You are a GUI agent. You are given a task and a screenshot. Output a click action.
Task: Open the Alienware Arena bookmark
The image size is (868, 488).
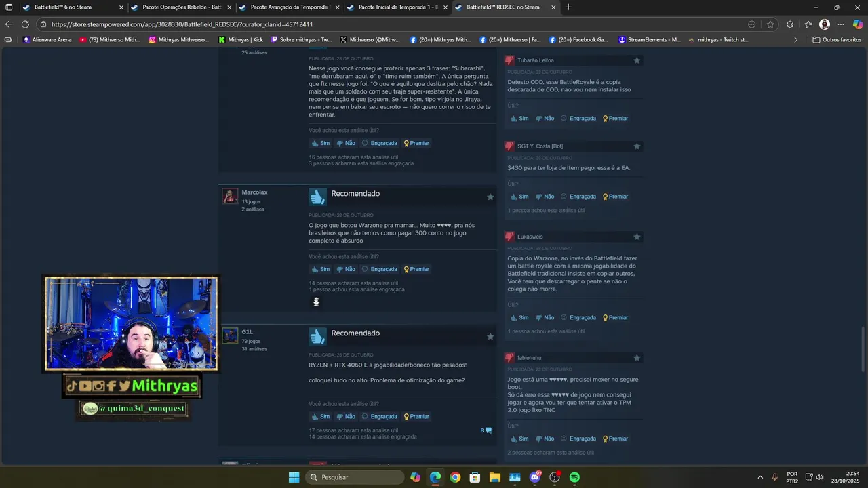point(47,40)
